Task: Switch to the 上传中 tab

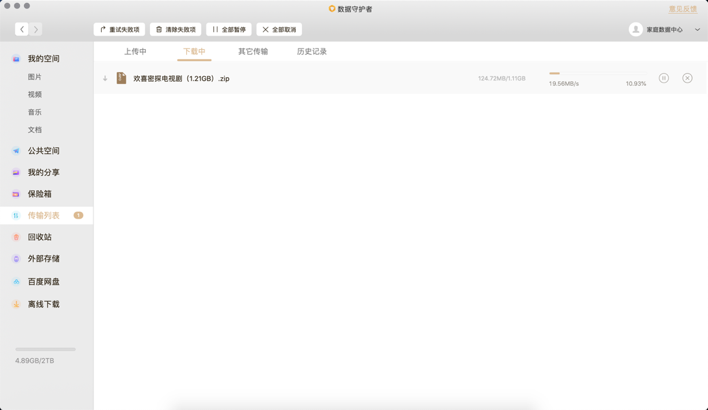Action: coord(135,52)
